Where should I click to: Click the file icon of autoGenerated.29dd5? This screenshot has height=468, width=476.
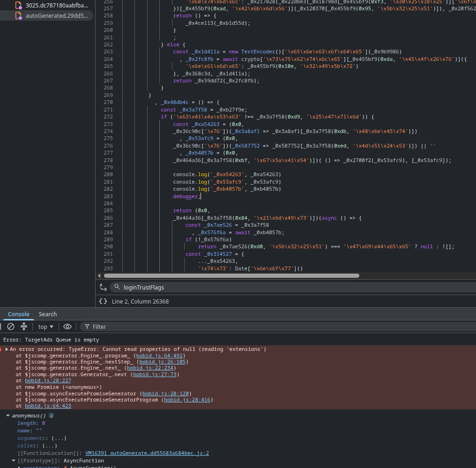(19, 15)
